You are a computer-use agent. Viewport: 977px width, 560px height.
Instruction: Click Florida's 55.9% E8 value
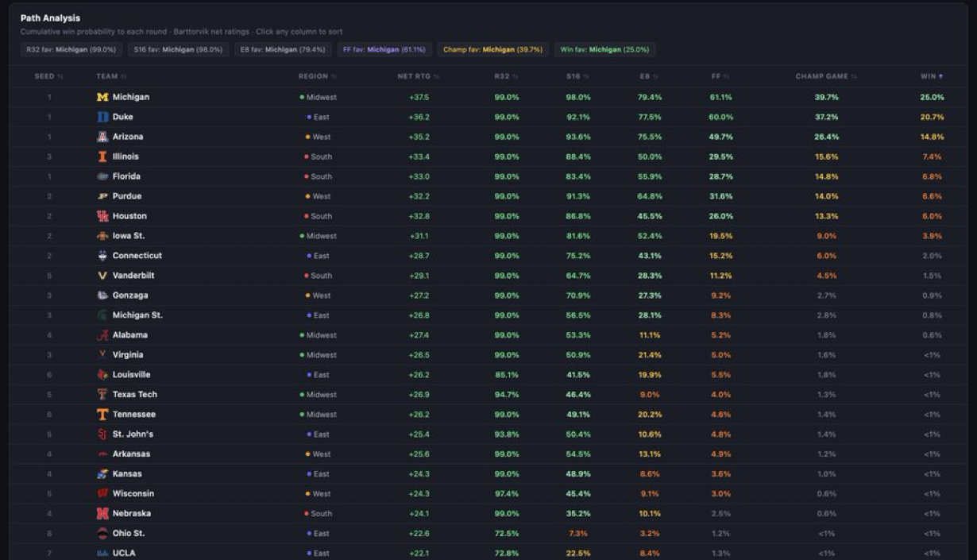tap(650, 176)
